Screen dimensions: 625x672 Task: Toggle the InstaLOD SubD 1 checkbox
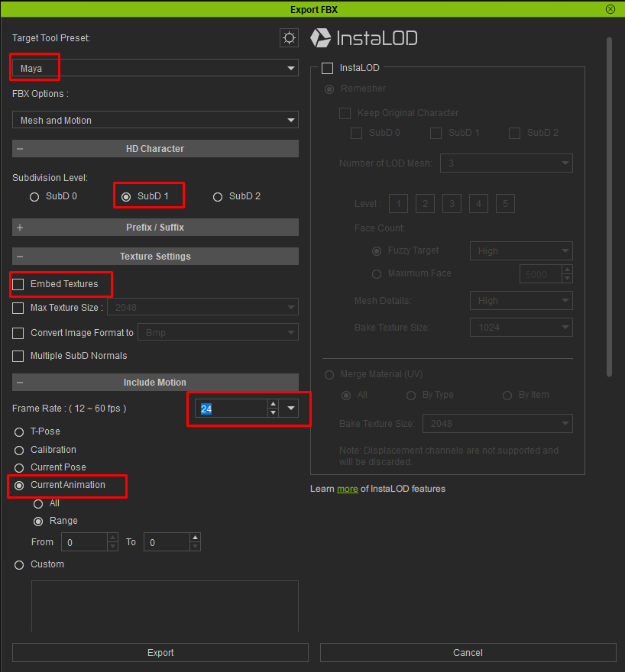pos(436,134)
